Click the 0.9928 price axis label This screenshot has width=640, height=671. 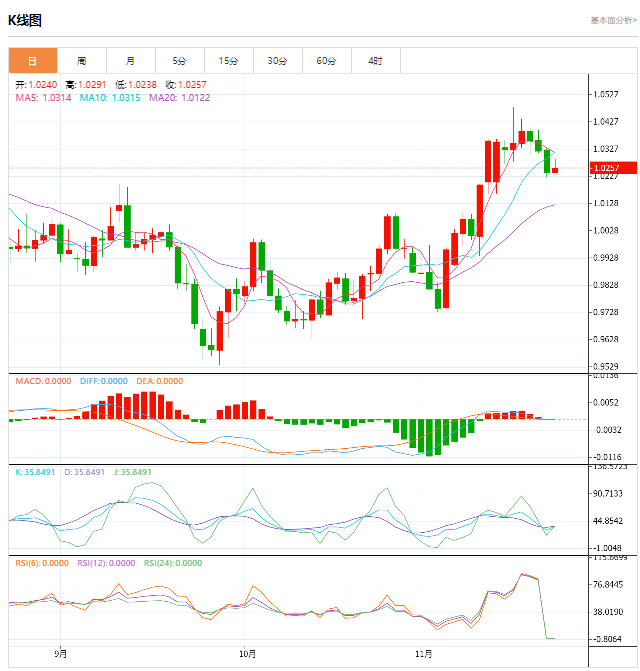(605, 258)
